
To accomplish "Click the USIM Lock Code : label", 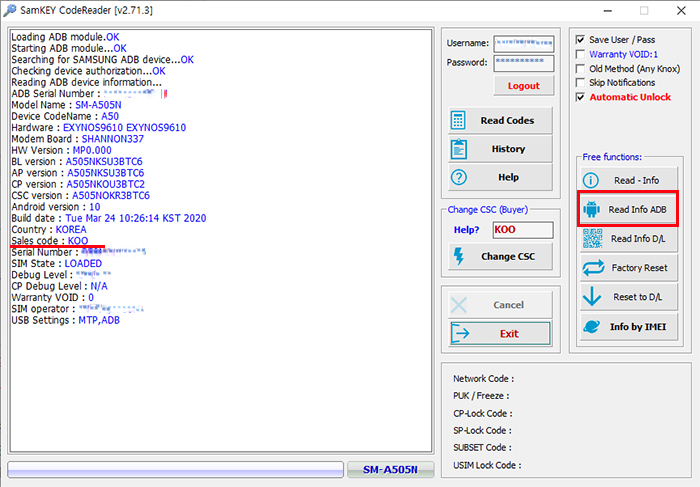I will click(x=487, y=466).
